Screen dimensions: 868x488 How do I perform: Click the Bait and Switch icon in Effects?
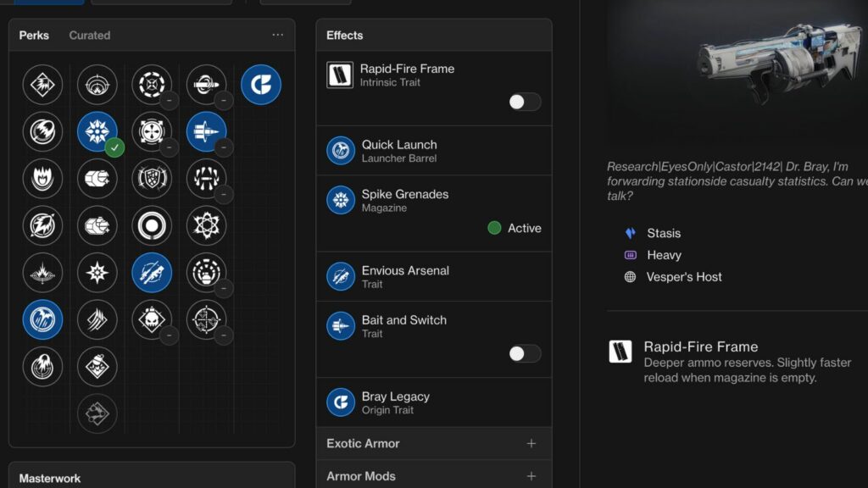(x=341, y=326)
